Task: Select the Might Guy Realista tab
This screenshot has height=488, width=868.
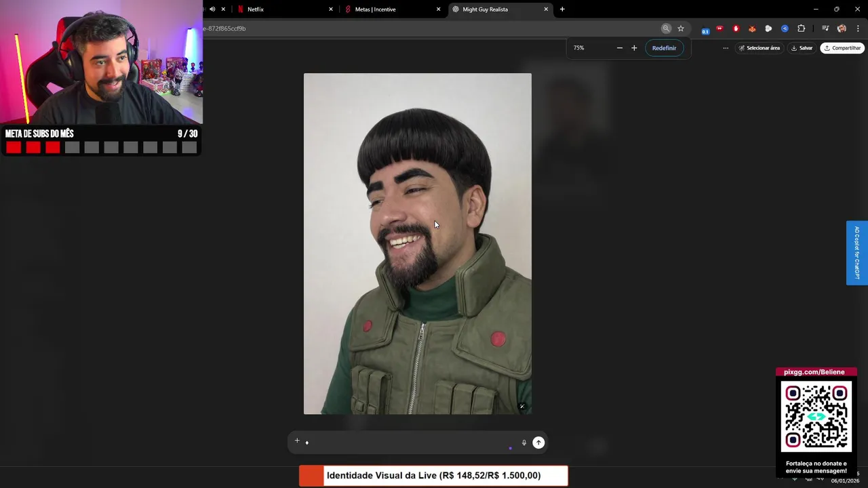Action: pyautogui.click(x=500, y=9)
